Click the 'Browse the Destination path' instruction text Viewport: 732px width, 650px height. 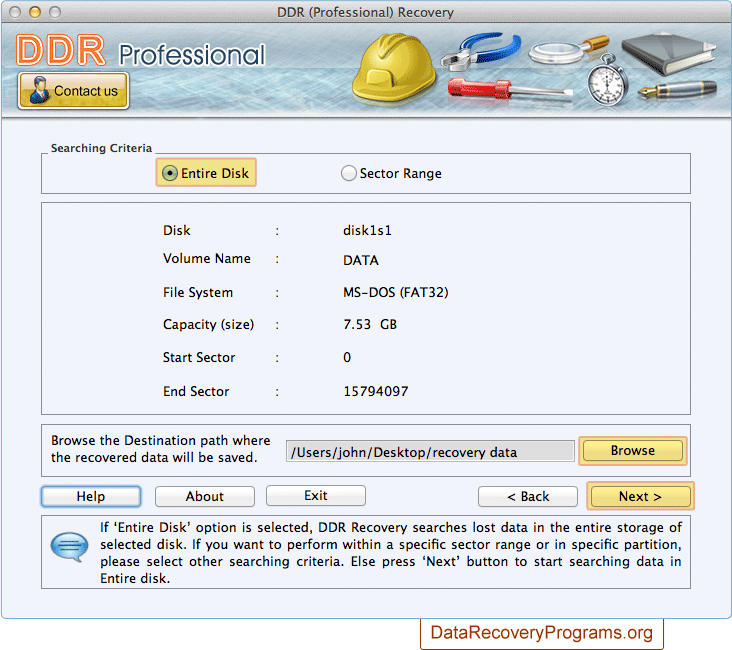coord(161,449)
